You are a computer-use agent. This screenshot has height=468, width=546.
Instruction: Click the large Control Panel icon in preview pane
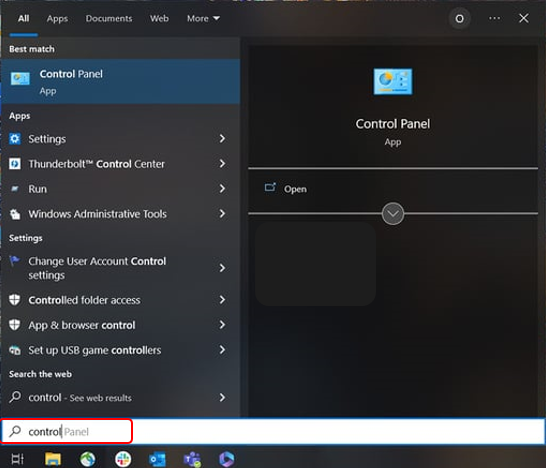tap(393, 81)
